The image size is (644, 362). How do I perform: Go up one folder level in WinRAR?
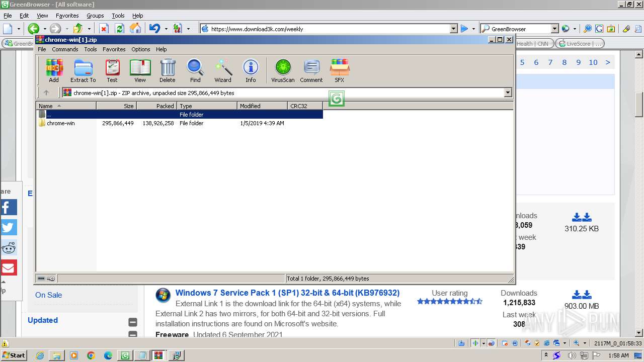[46, 93]
